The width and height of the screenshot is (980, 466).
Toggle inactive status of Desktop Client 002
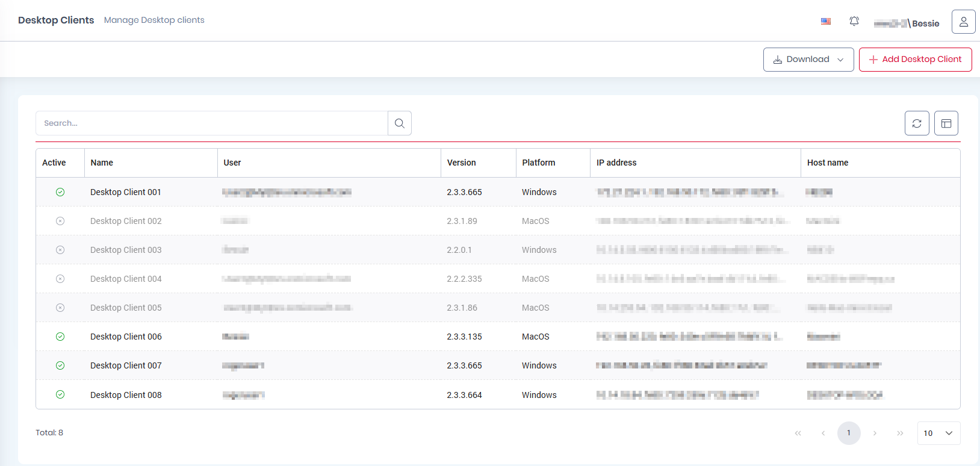point(60,221)
